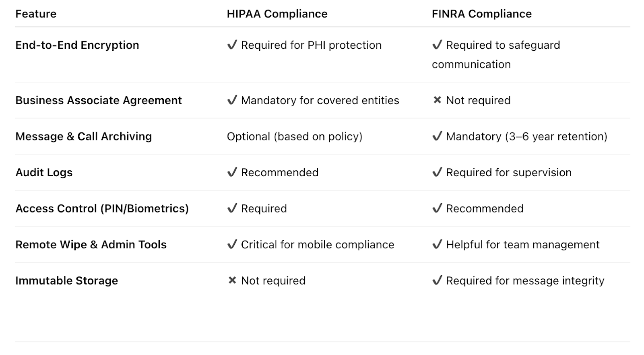Select the FINRA Compliance column header
This screenshot has height=355, width=644.
point(482,14)
